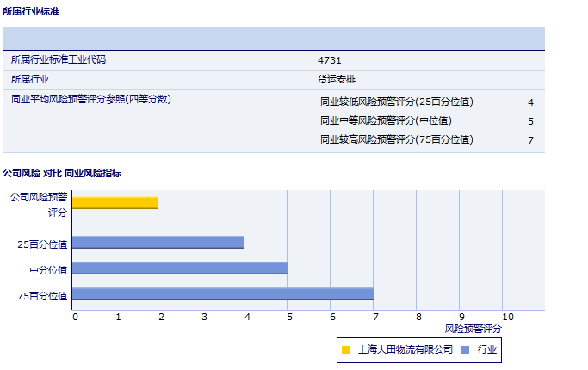Click the 同业较高风险预警评分(75百分位值) label
Viewport: 588px width, 370px height.
[x=397, y=139]
